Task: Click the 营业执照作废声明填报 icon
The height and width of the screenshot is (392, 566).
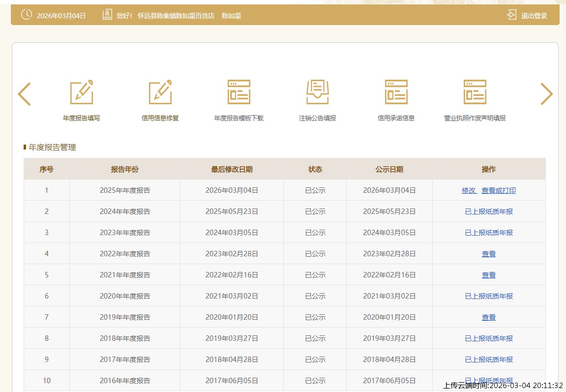Action: click(475, 92)
